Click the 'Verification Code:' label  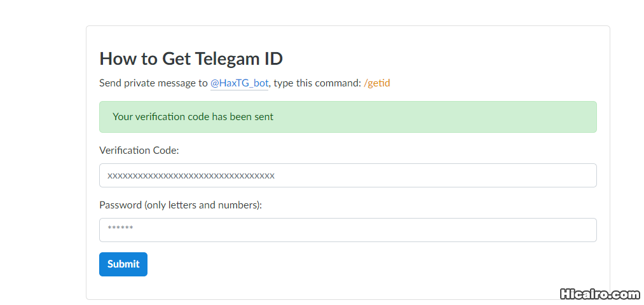139,151
